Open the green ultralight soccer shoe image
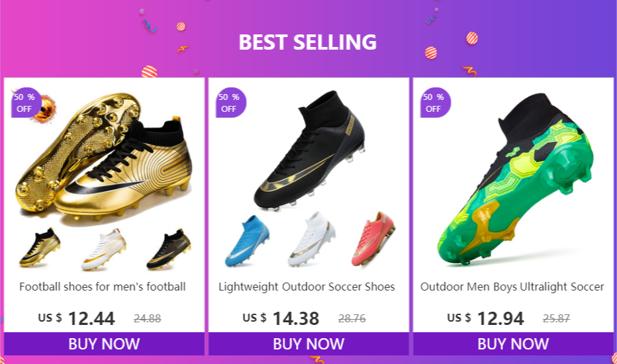617x364 pixels. point(514,179)
